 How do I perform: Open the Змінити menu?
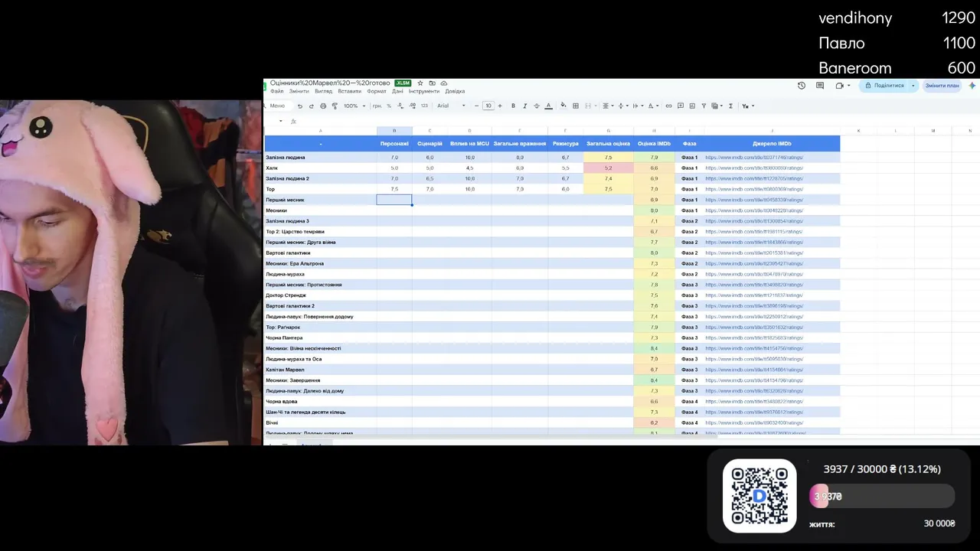click(299, 91)
